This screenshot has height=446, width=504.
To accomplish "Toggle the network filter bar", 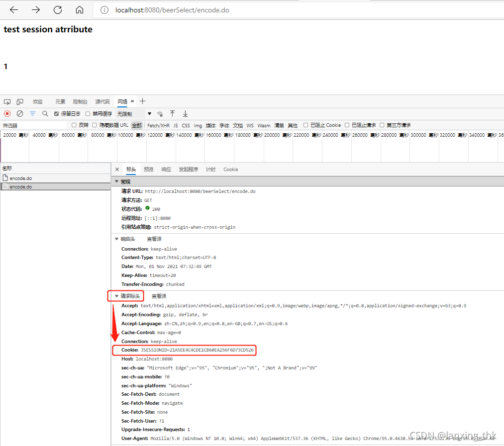I will coord(32,113).
